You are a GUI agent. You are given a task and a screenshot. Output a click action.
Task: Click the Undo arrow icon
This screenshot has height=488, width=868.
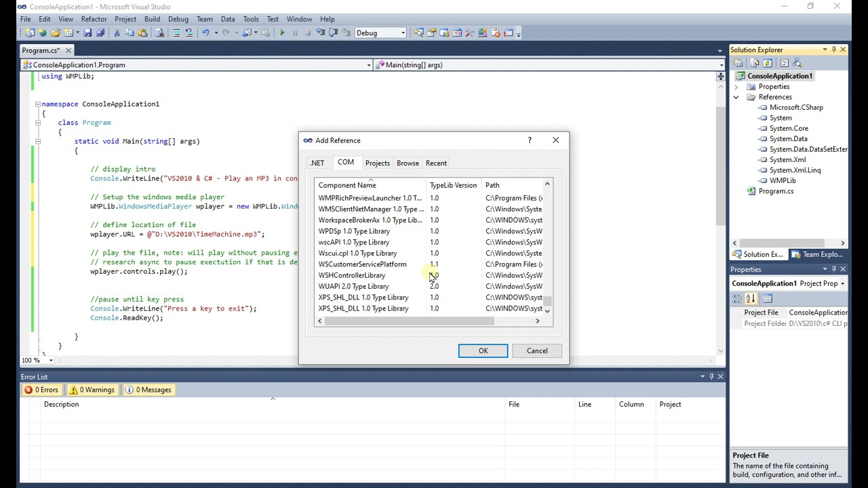click(205, 33)
